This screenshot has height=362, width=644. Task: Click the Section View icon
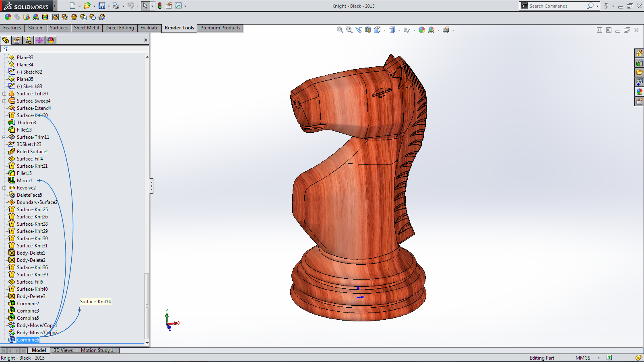[368, 30]
